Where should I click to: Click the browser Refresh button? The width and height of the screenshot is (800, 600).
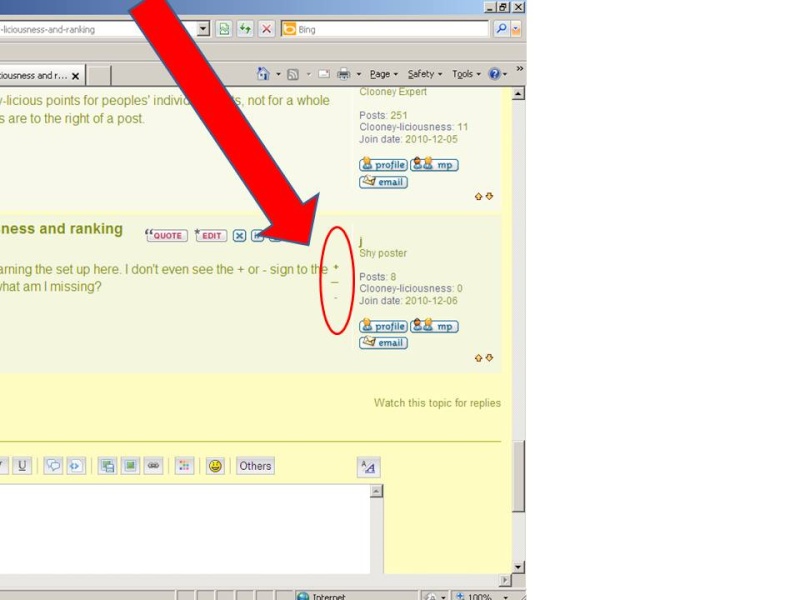point(245,29)
